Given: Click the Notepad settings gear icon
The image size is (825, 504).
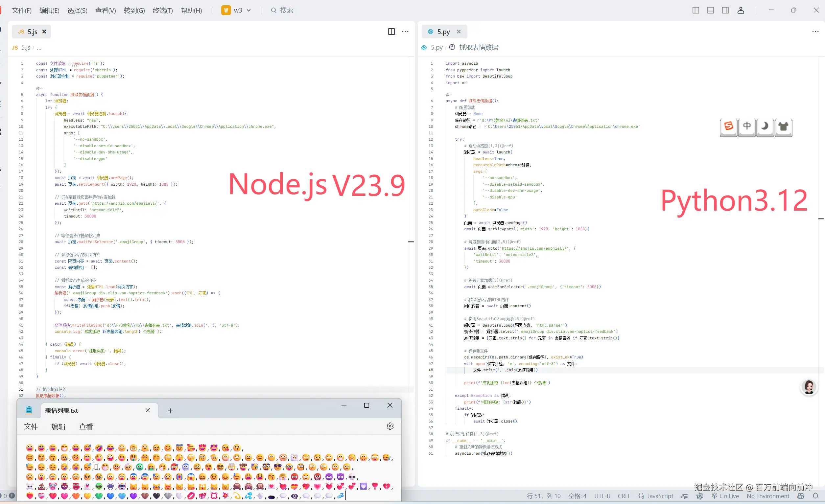Looking at the screenshot, I should [390, 426].
